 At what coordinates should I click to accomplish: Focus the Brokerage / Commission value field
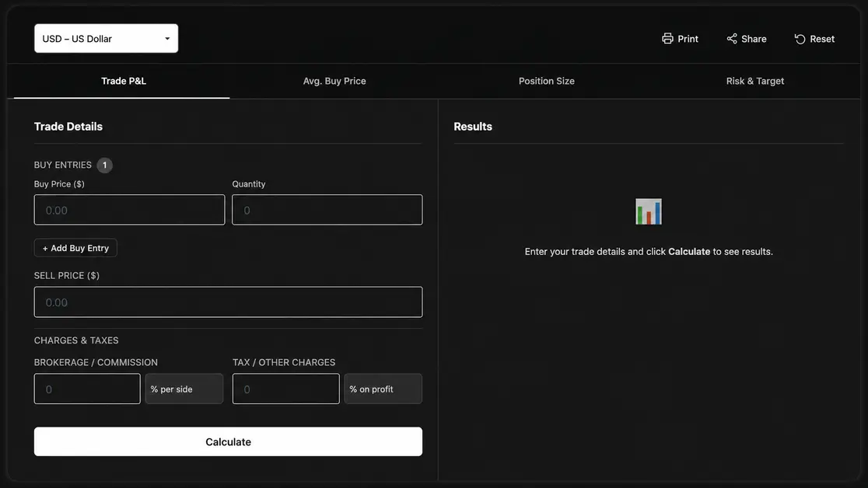tap(87, 389)
